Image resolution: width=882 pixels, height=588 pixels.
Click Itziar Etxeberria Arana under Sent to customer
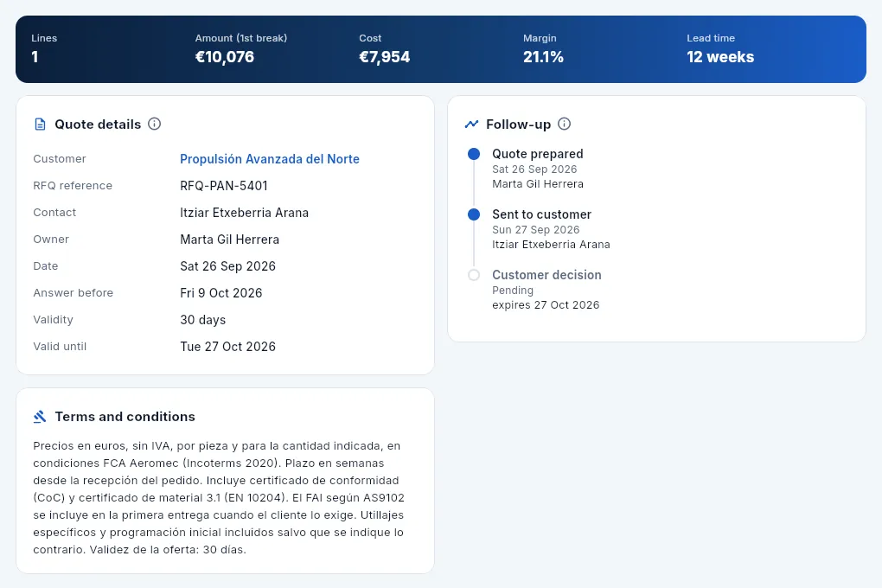point(551,245)
